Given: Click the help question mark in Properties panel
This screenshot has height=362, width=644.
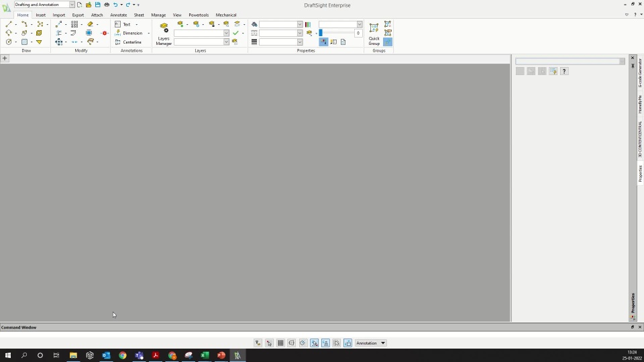Looking at the screenshot, I should pyautogui.click(x=564, y=71).
